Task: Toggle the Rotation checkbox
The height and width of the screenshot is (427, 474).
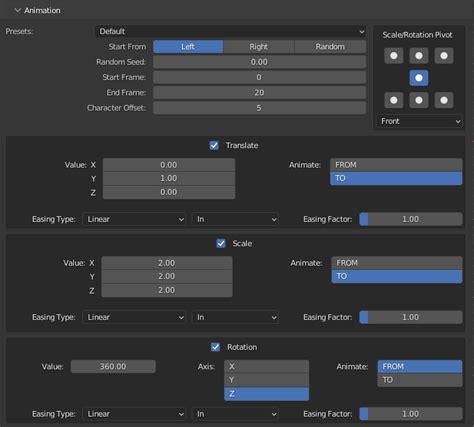Action: point(215,347)
